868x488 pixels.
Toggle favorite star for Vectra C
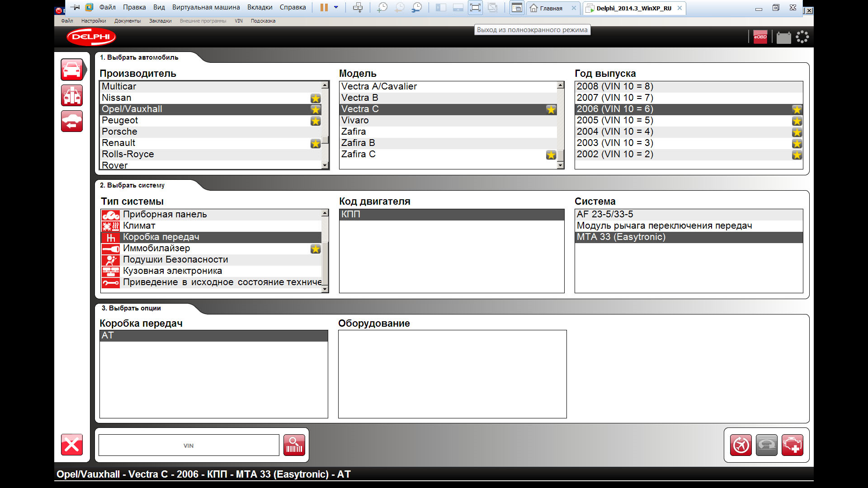click(551, 109)
